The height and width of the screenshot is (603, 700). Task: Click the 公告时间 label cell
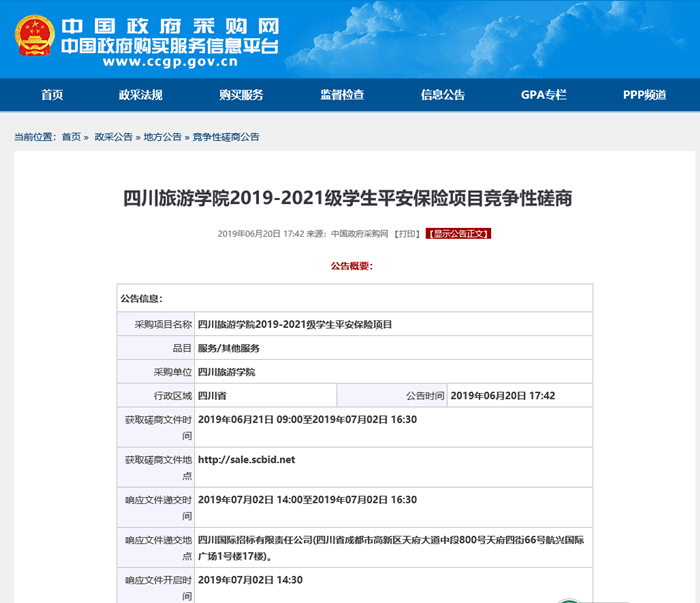point(392,395)
